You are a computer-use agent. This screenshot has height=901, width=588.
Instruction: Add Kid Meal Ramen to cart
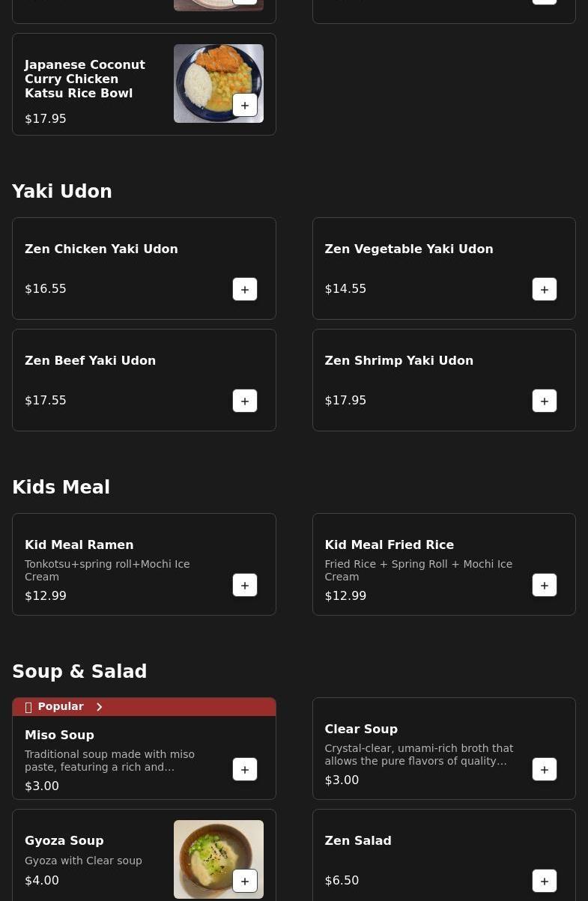click(245, 586)
